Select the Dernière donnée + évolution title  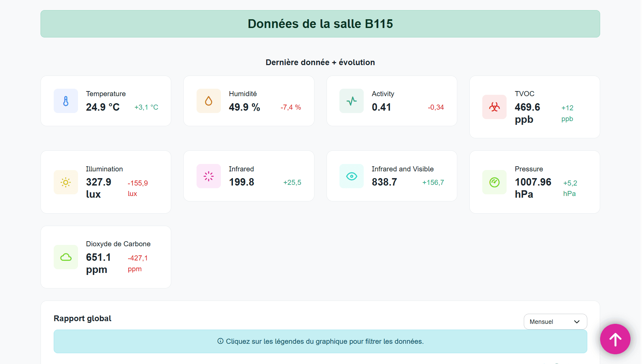click(x=320, y=62)
